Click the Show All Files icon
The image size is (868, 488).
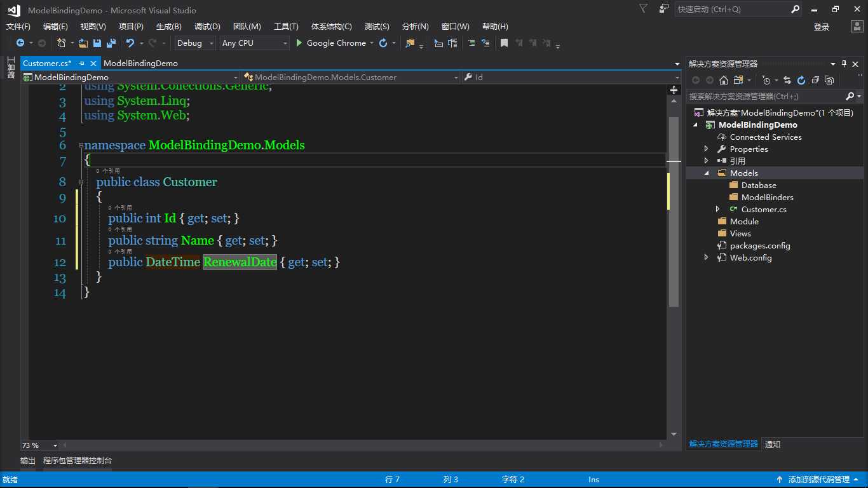(829, 80)
